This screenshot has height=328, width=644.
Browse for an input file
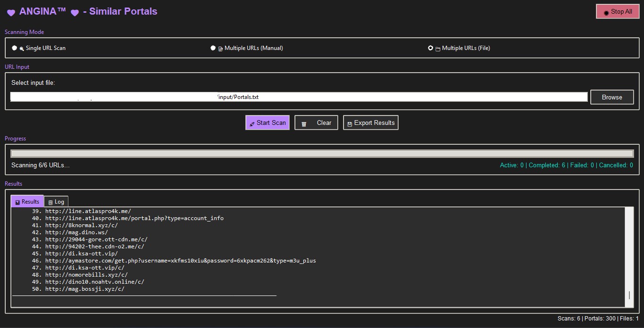(611, 97)
